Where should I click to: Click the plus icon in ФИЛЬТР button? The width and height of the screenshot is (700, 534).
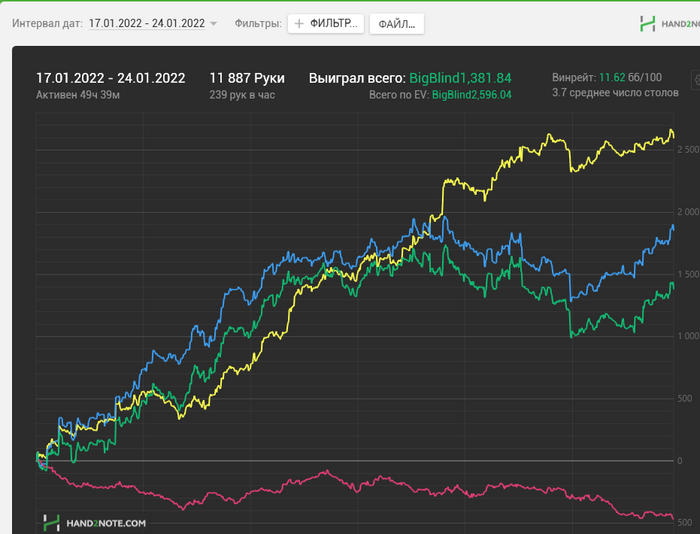click(299, 24)
